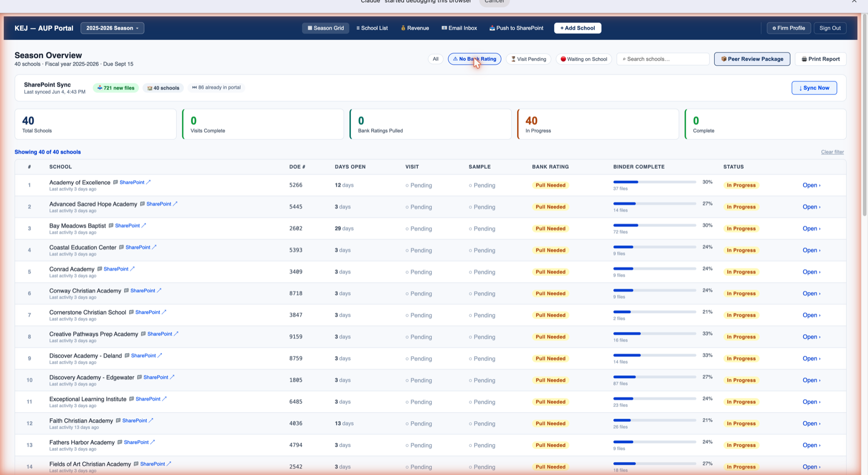Viewport: 868px width, 475px height.
Task: Click the In Progress summary card
Action: click(x=598, y=124)
